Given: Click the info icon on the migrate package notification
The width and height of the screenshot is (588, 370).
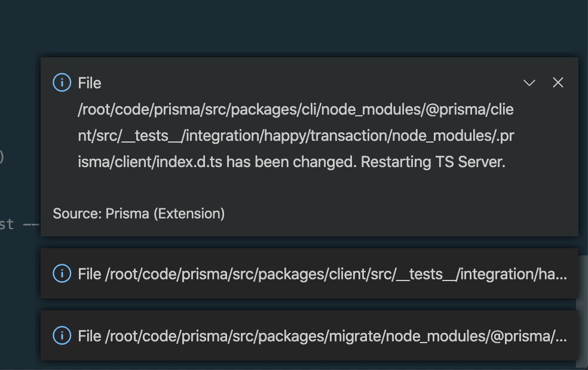Looking at the screenshot, I should tap(62, 336).
